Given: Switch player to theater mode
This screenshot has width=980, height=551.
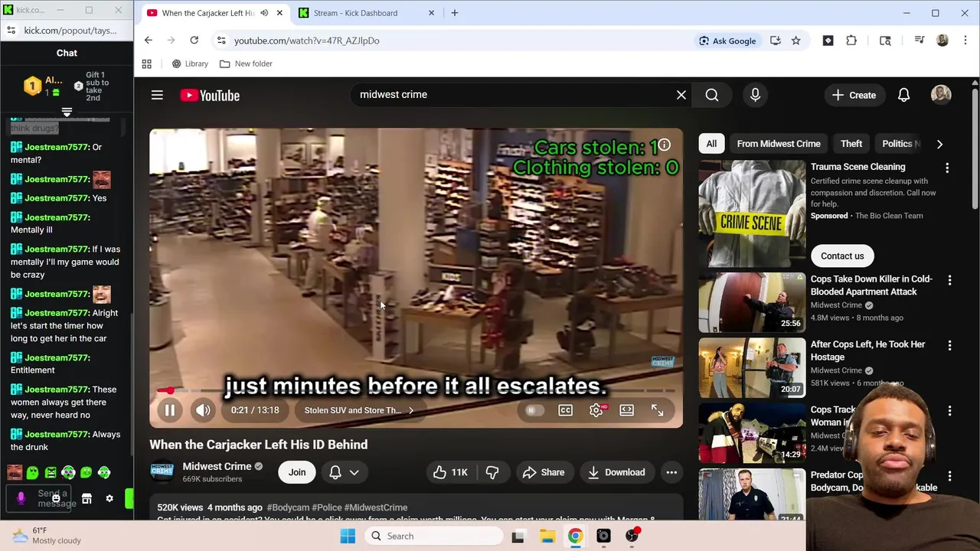Looking at the screenshot, I should pyautogui.click(x=626, y=410).
